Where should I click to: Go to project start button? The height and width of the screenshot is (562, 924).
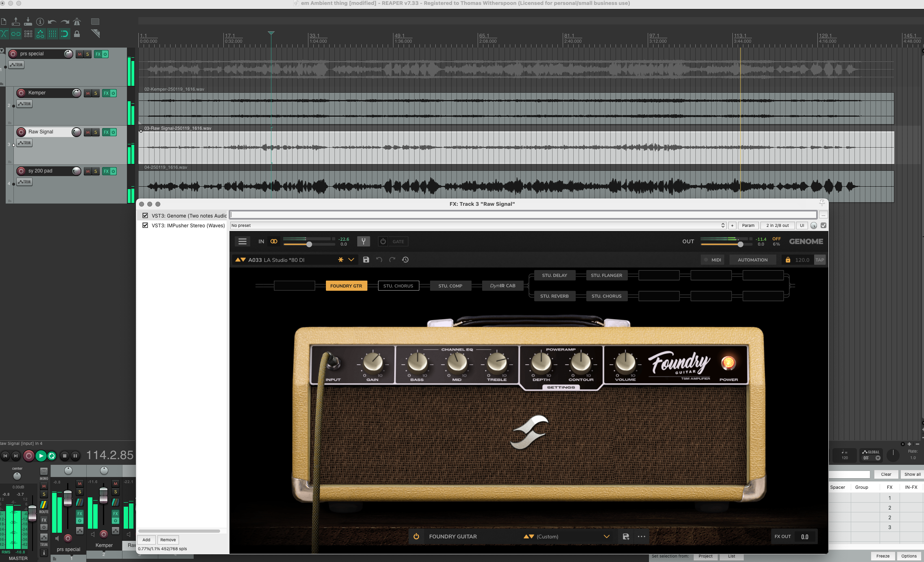[x=5, y=456]
